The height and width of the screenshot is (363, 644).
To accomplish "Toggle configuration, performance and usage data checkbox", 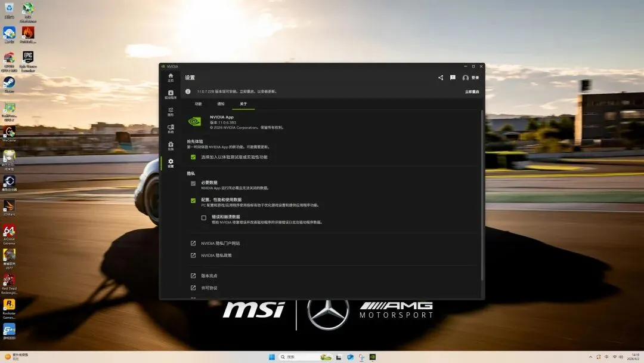I will tap(193, 201).
